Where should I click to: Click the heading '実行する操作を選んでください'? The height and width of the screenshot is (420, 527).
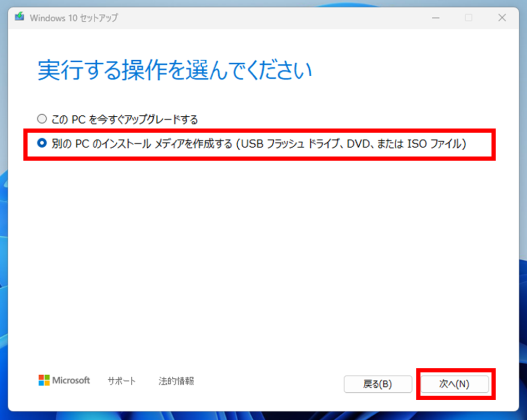click(175, 70)
